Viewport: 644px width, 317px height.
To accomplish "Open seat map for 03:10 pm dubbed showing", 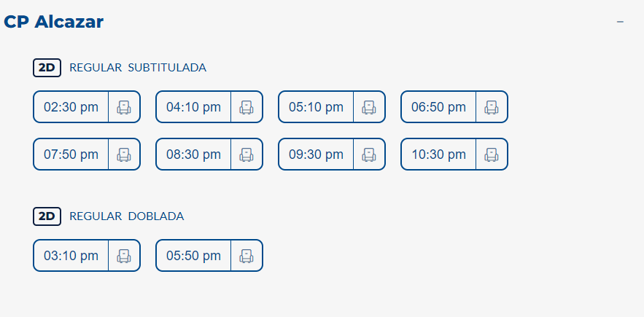I will (x=124, y=256).
